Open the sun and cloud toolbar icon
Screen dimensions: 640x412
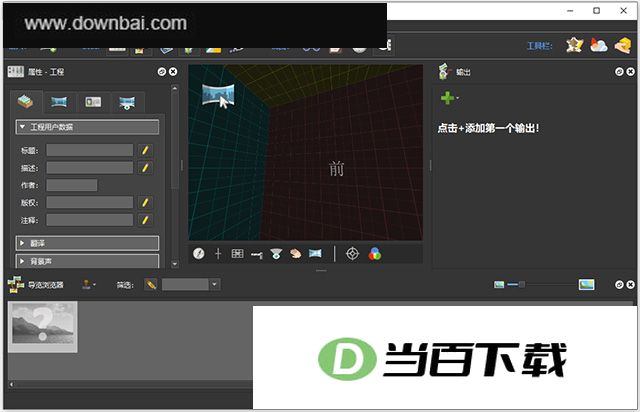599,45
